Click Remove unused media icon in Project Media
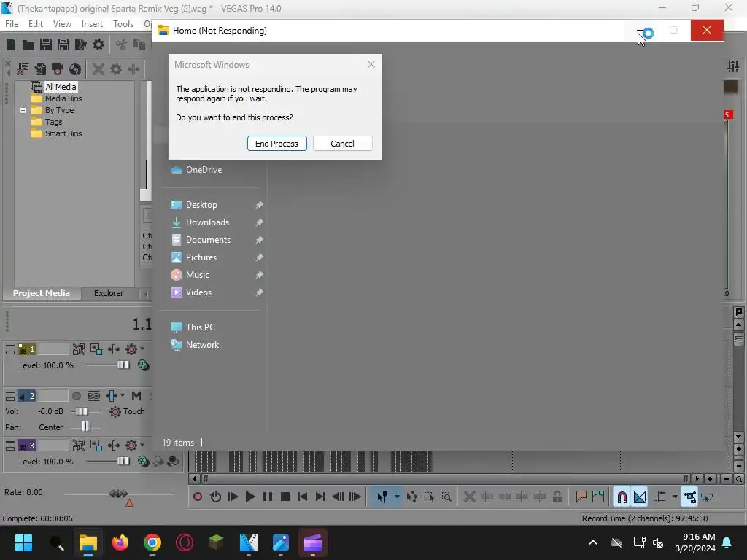The height and width of the screenshot is (560, 747). (23, 69)
